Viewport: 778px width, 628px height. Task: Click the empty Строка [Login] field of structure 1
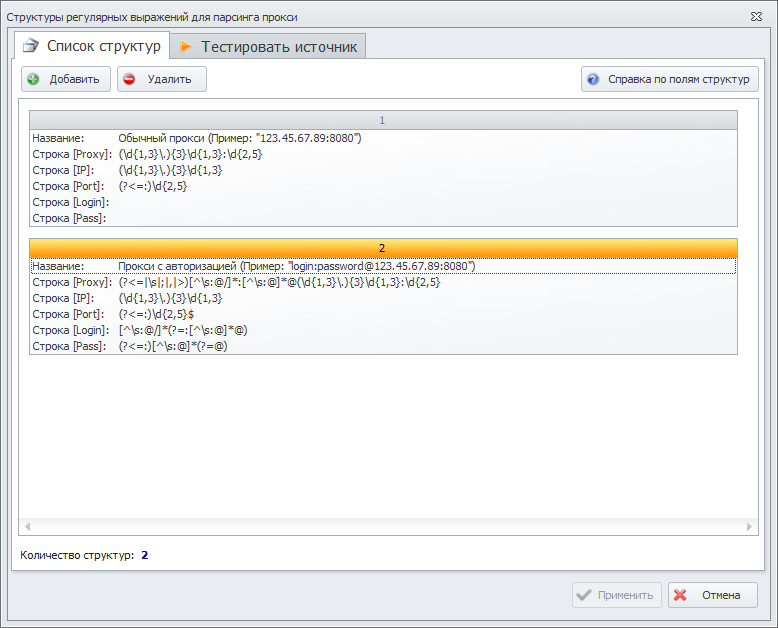[427, 202]
